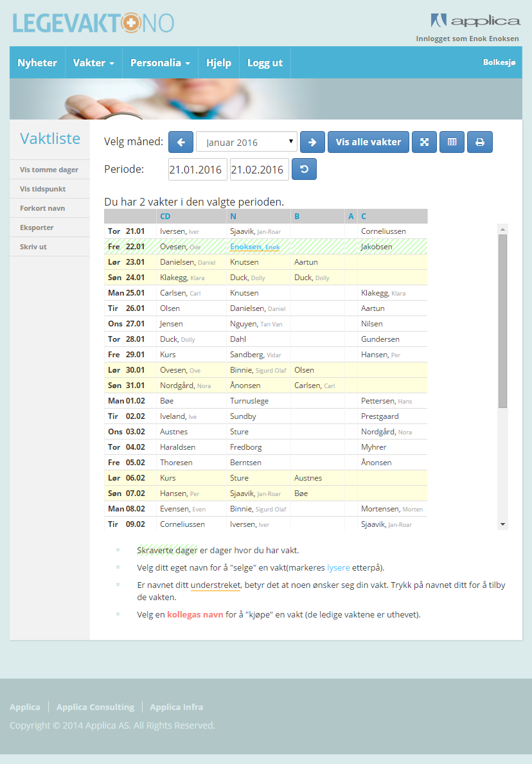Viewport: 532px width, 764px height.
Task: Select Hjelp in the navigation bar
Action: tap(218, 63)
